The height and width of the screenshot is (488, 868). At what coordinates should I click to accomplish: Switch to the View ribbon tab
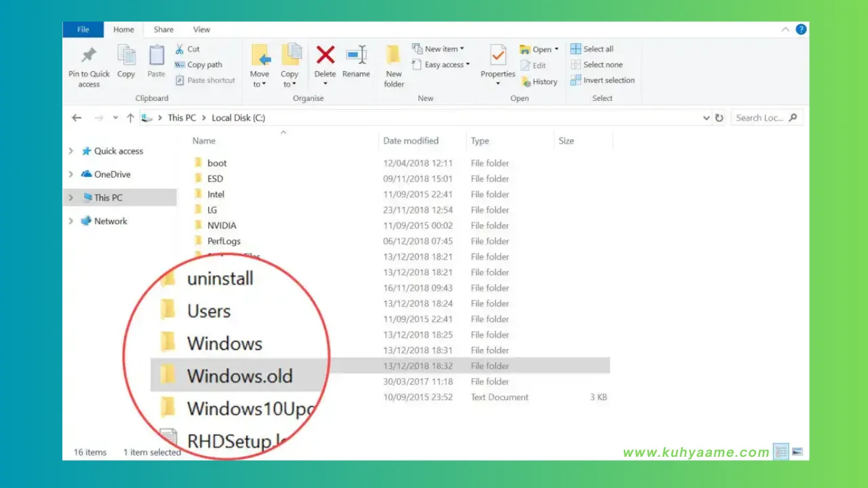201,29
